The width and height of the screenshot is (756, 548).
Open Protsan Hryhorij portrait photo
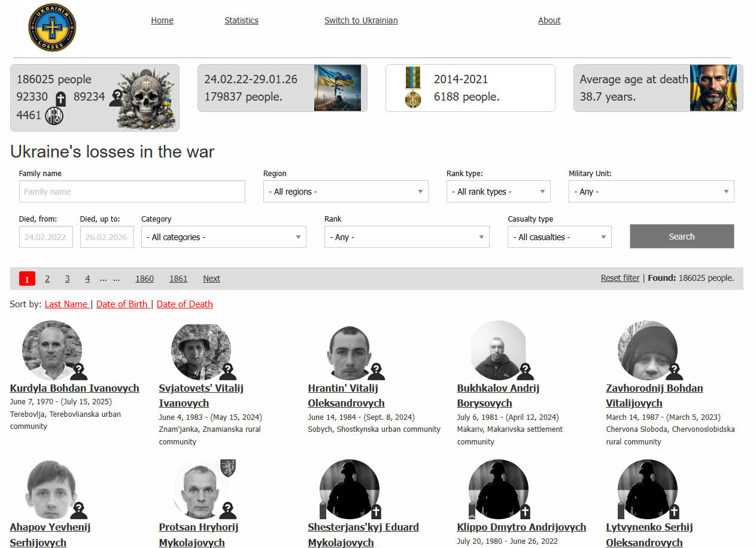click(x=201, y=489)
